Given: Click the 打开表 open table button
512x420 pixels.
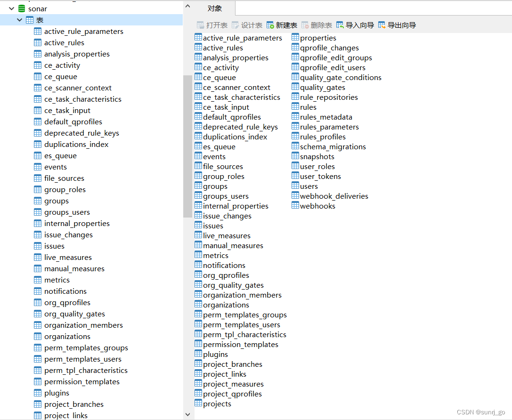Looking at the screenshot, I should click(x=212, y=25).
